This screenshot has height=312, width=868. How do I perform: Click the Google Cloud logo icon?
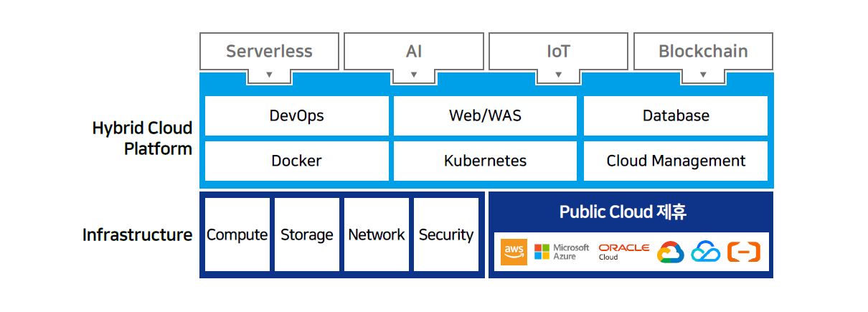click(671, 252)
